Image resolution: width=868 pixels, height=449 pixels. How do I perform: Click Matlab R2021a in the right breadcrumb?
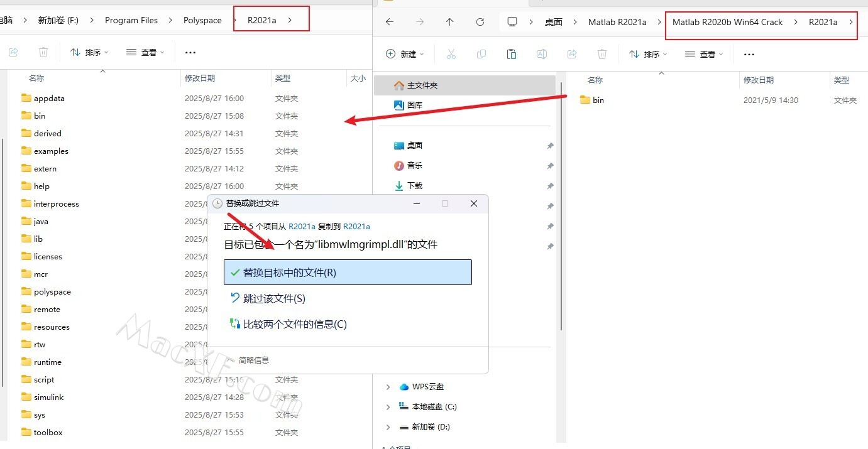tap(617, 22)
